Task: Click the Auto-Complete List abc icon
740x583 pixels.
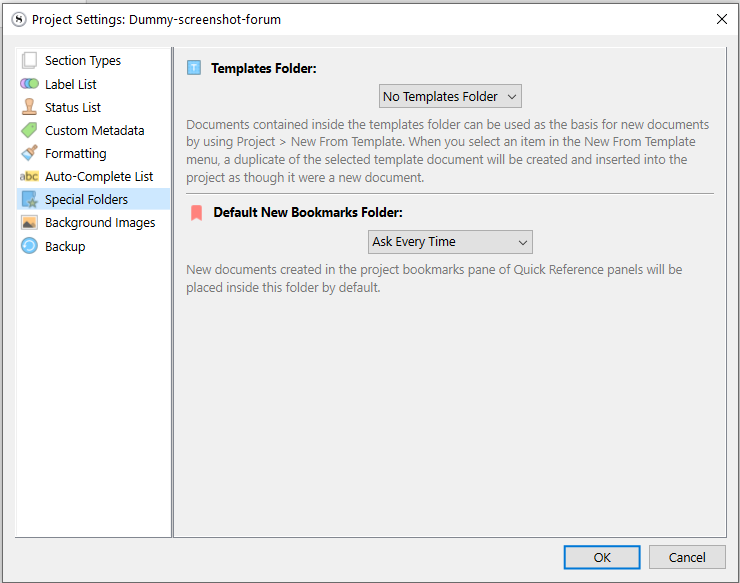Action: coord(29,177)
